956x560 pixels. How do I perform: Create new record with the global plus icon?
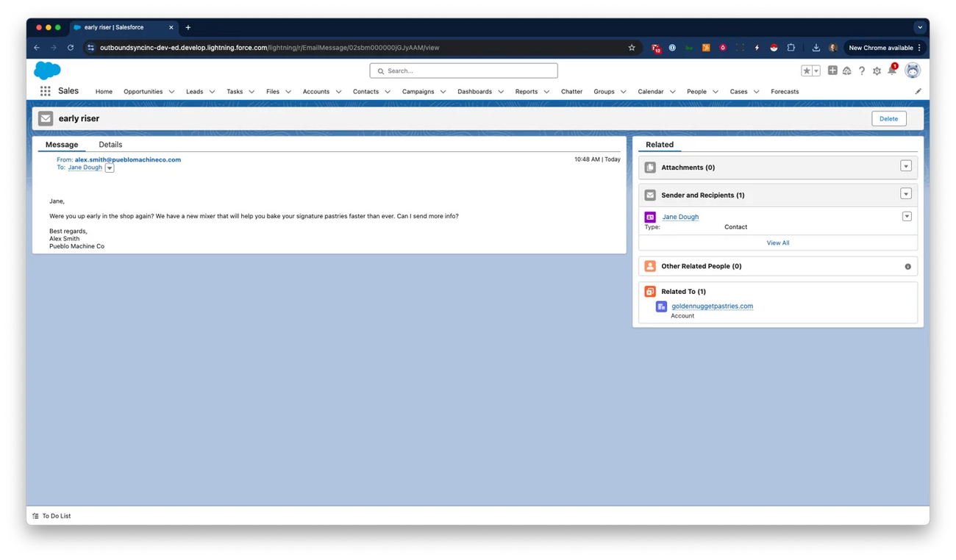tap(832, 71)
